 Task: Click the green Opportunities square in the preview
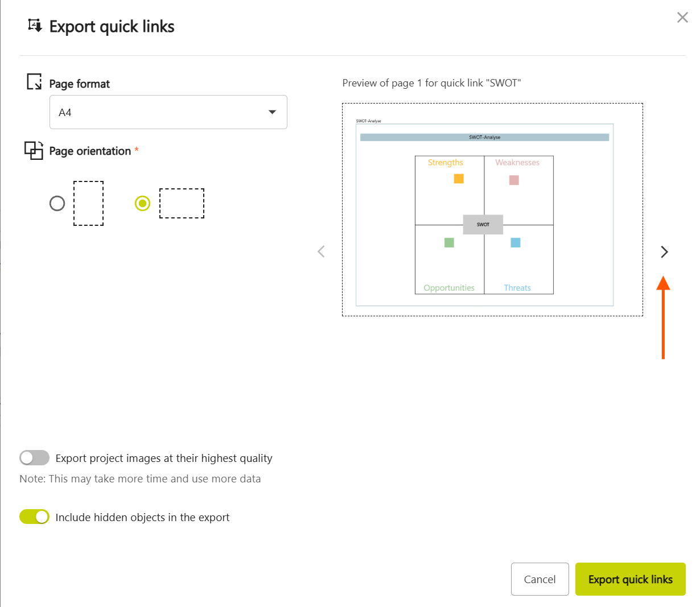tap(449, 242)
